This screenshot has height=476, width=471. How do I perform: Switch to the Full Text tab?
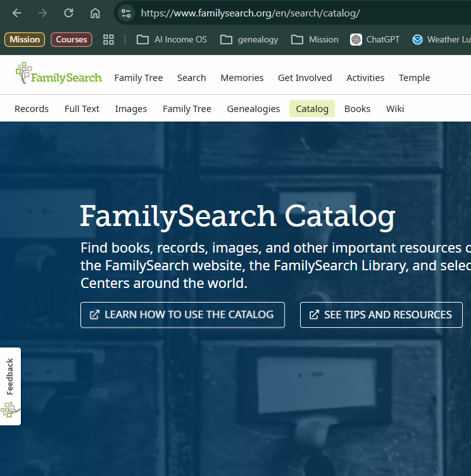click(x=82, y=109)
